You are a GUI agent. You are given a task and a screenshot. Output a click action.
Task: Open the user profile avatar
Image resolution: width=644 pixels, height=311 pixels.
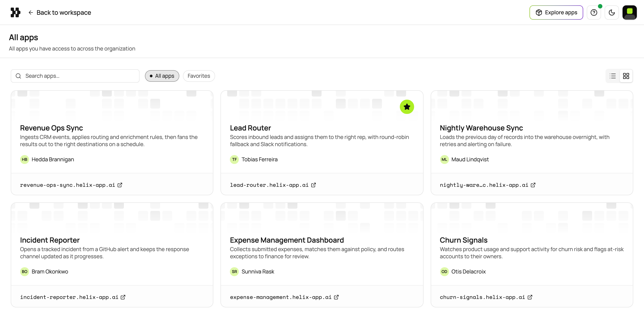[x=629, y=13]
